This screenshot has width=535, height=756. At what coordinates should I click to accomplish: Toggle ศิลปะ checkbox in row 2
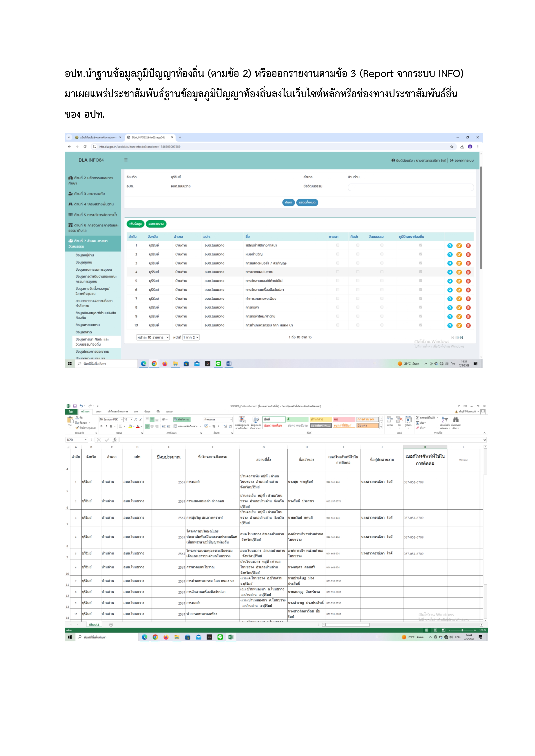point(358,254)
